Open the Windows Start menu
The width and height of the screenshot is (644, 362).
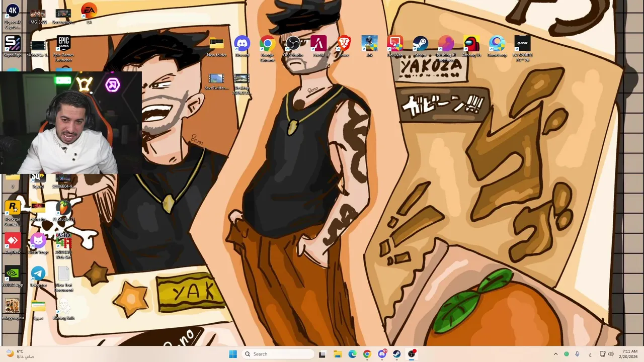[233, 354]
